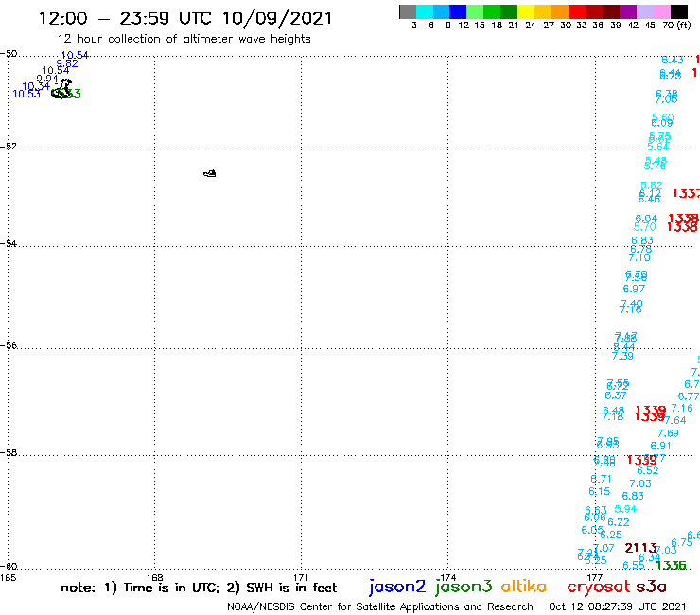This screenshot has width=700, height=615.
Task: Click the blue wave value '10.53'
Action: click(x=26, y=94)
